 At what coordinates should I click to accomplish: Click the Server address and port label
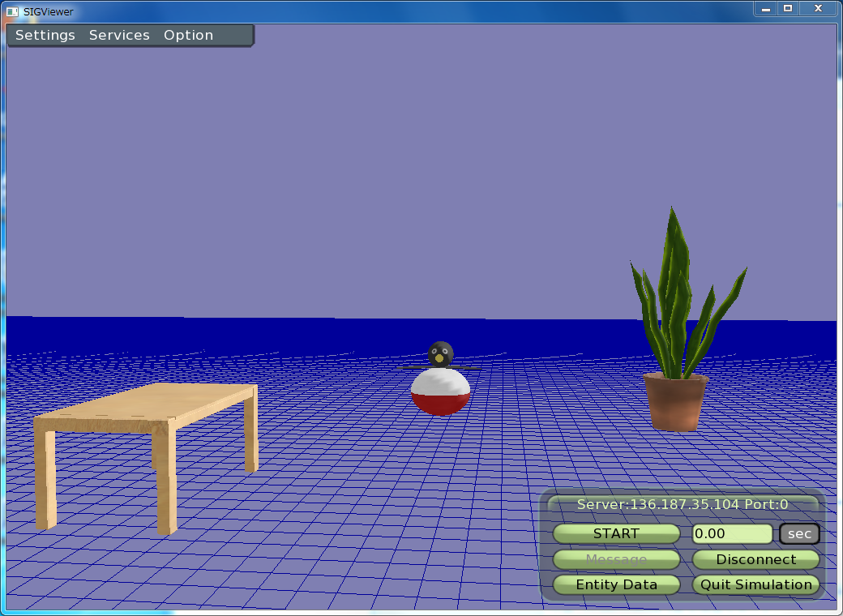point(683,504)
